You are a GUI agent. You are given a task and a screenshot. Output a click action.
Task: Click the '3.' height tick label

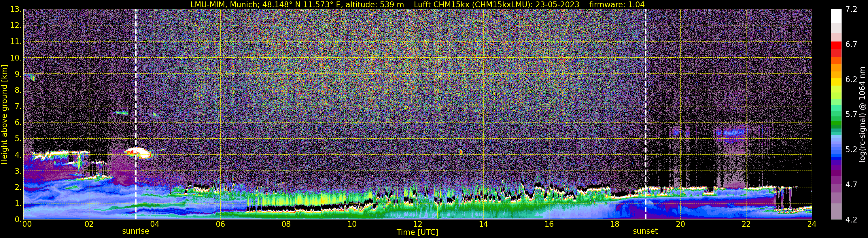tap(18, 171)
